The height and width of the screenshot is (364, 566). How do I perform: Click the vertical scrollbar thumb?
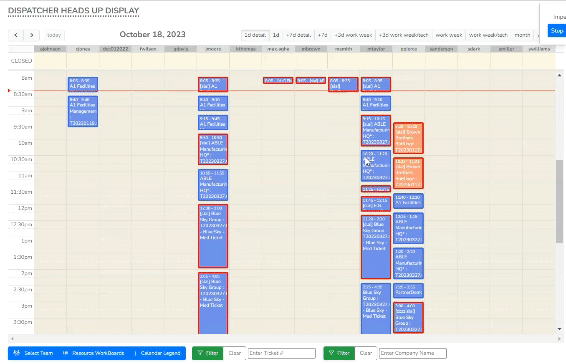coord(559,201)
